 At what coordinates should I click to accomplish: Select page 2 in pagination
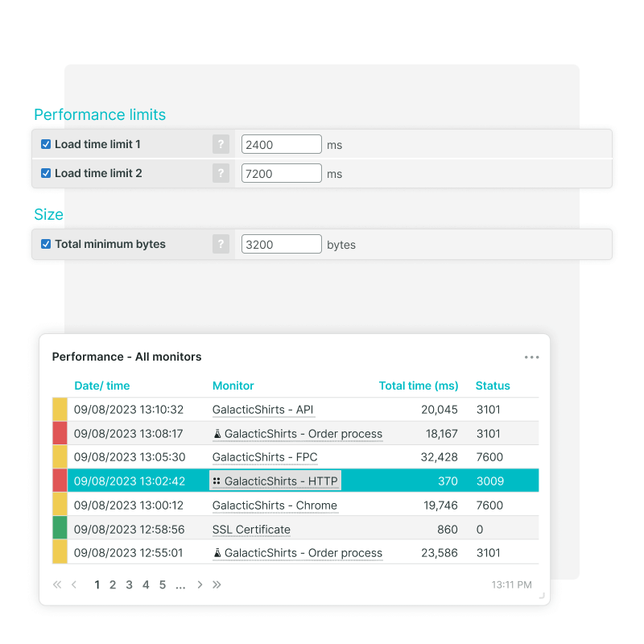pos(113,585)
